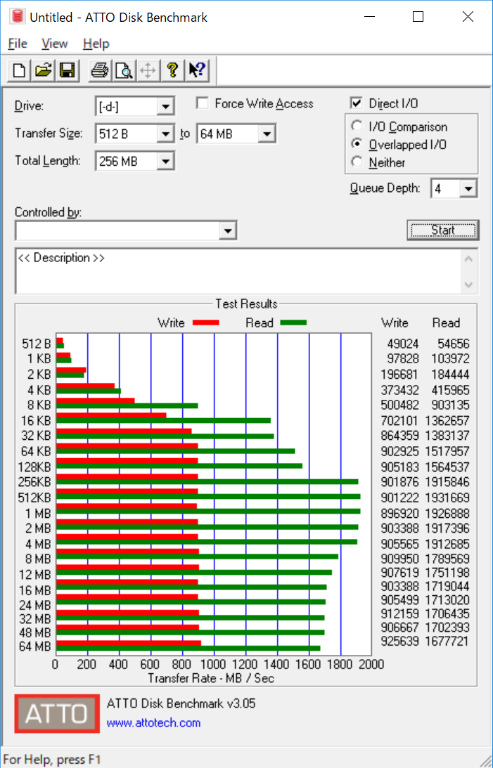Visit the www.attotech.com link

click(154, 723)
